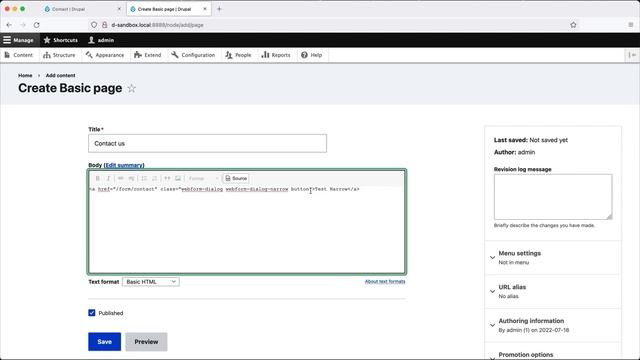Viewport: 640px width, 360px height.
Task: Open the Reports menu
Action: click(x=276, y=55)
